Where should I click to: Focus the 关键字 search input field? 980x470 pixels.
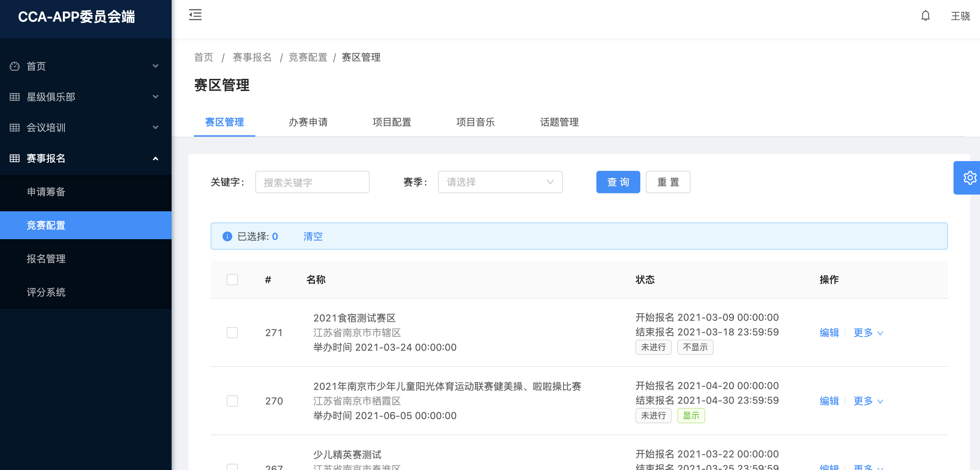coord(312,182)
